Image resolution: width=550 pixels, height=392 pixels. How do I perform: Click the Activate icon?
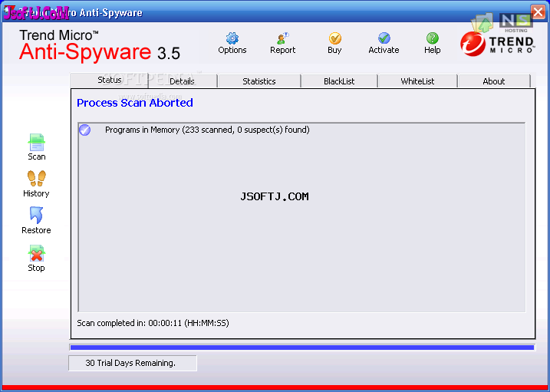(x=384, y=38)
